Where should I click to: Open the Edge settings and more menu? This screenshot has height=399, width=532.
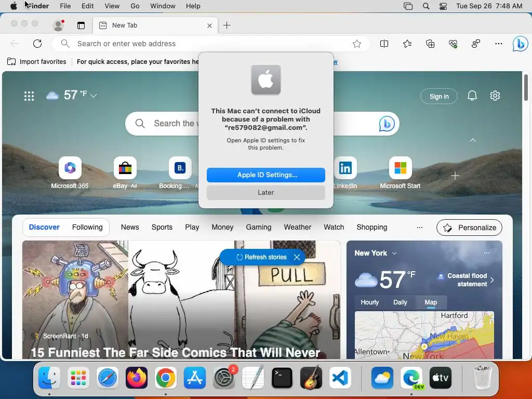498,44
